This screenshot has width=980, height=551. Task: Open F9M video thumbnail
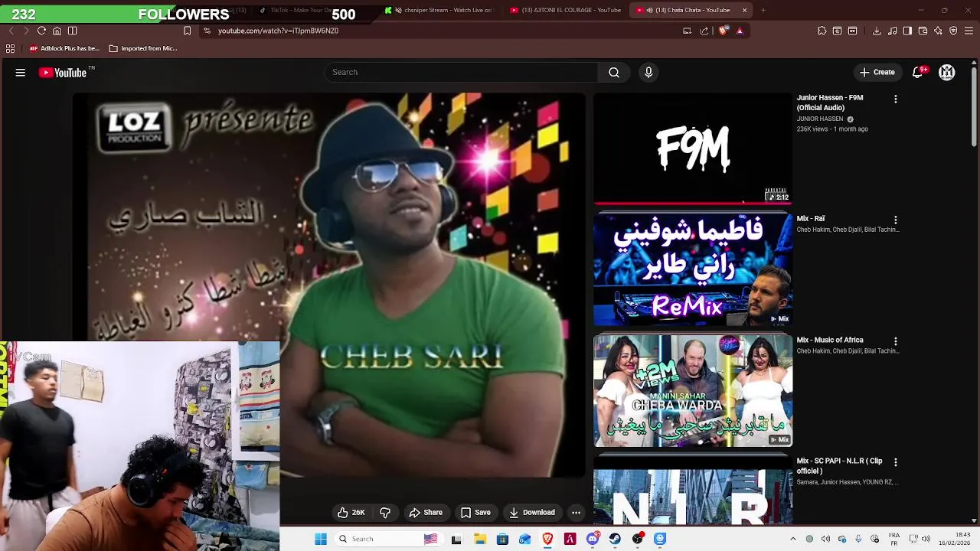tap(693, 149)
